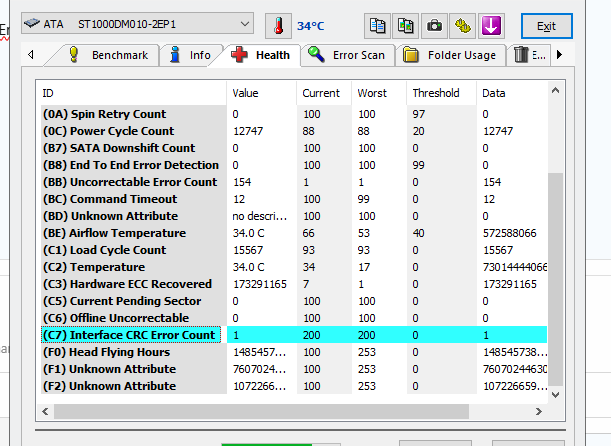Viewport: 611px width, 446px height.
Task: Select (C6) Offline Uncorrectable row
Action: [x=294, y=318]
